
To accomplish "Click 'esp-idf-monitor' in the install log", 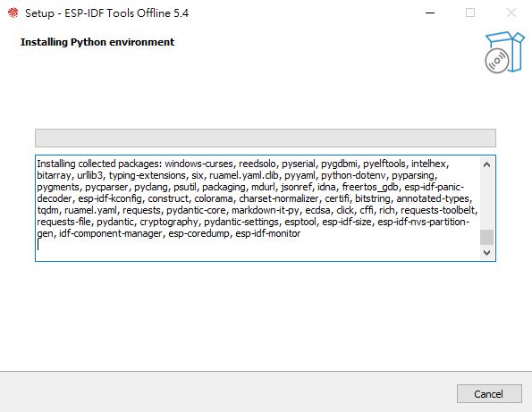I will click(267, 233).
